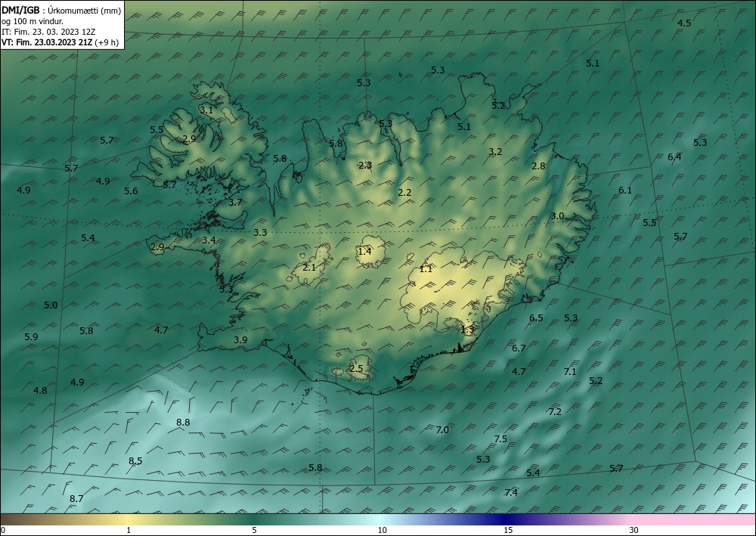Click the 8.7 value on the map
The image size is (756, 536).
[76, 499]
